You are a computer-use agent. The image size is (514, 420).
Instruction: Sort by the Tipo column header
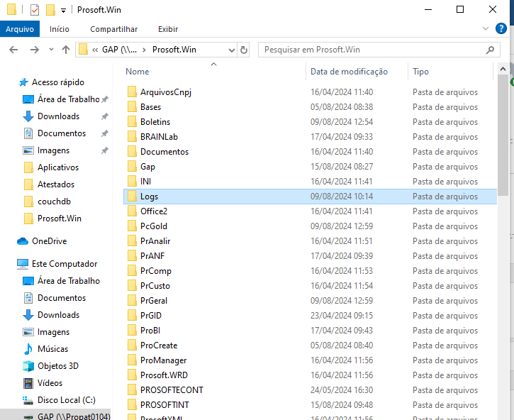click(x=420, y=72)
